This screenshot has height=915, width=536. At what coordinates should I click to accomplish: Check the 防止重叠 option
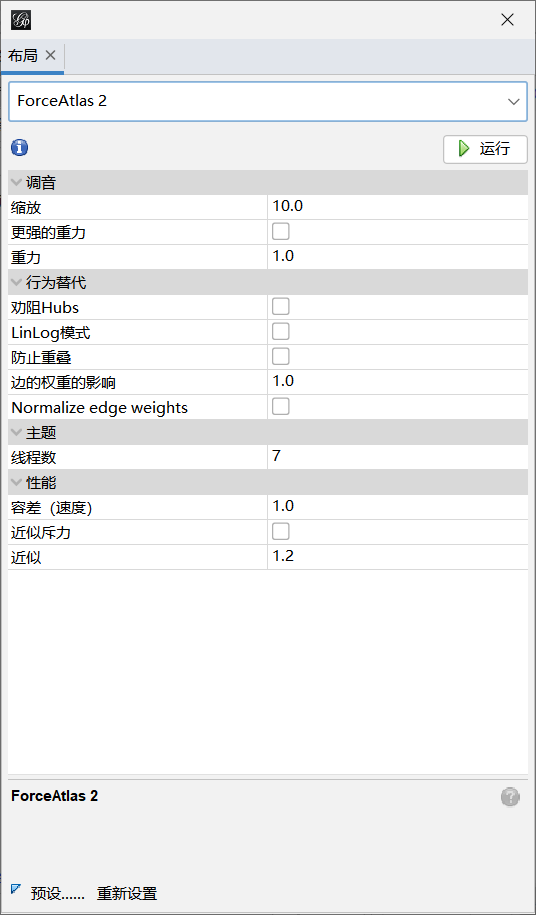(281, 356)
